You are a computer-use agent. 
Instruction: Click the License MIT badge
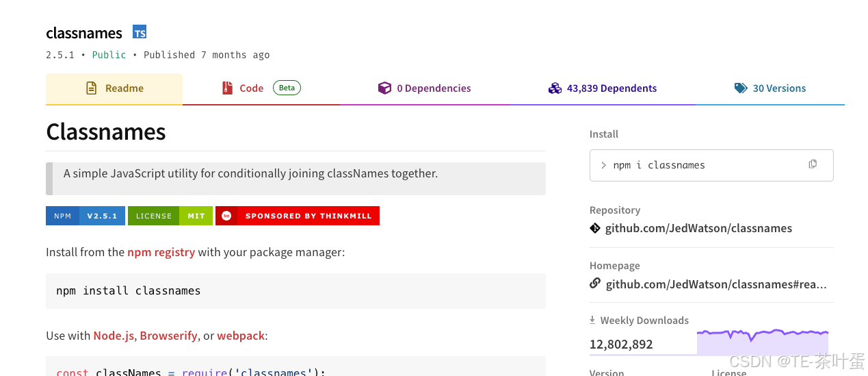(x=170, y=216)
